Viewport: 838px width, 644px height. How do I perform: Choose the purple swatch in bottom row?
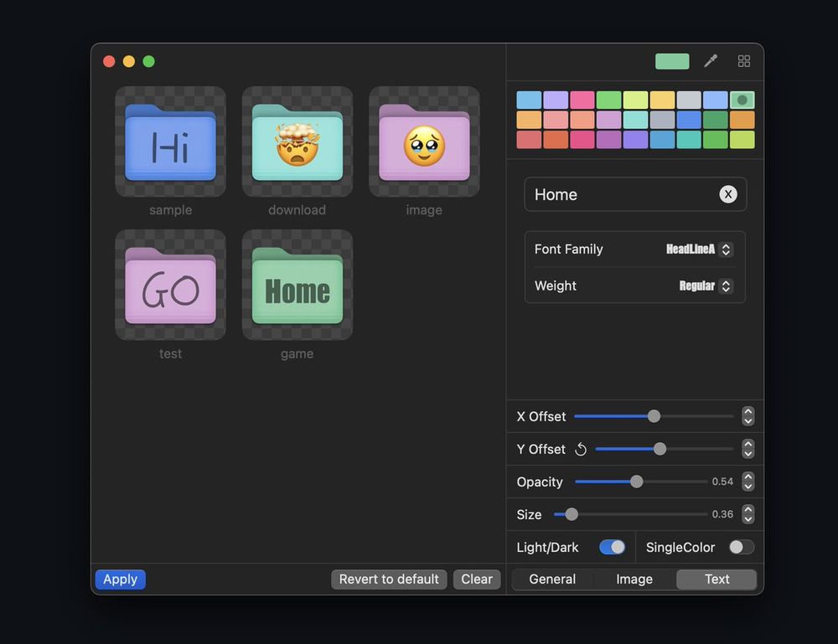click(x=608, y=139)
